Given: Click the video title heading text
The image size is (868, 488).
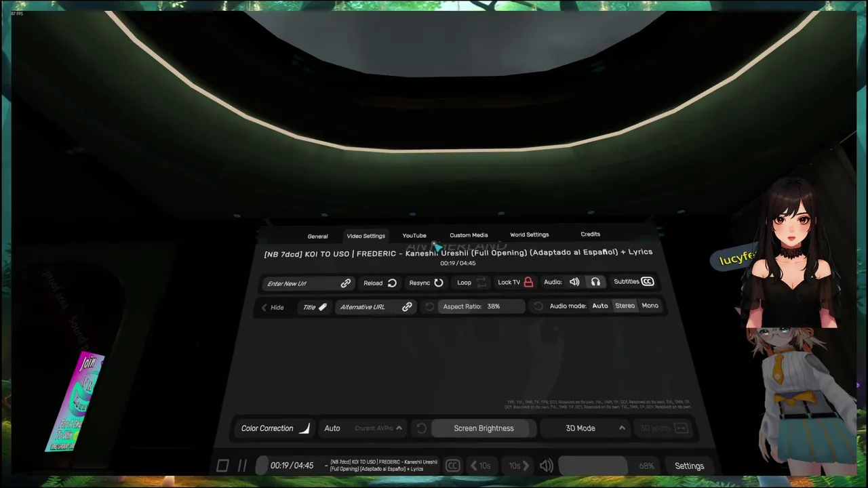Looking at the screenshot, I should (458, 253).
